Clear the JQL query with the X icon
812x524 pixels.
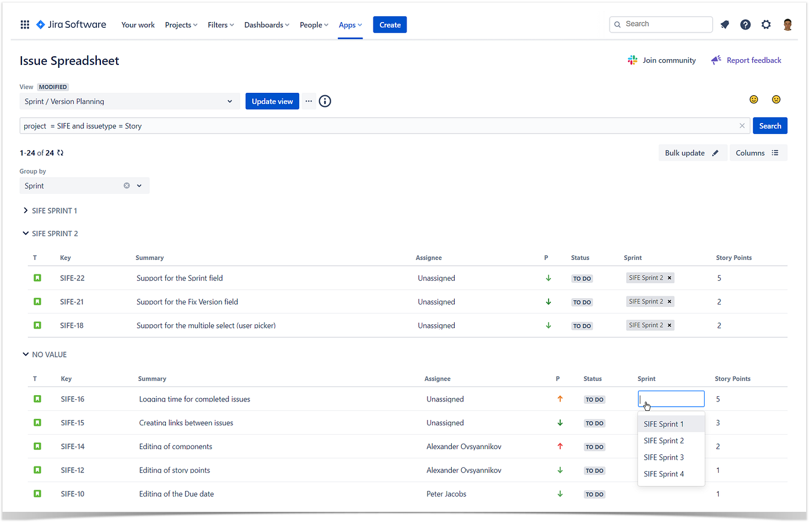[742, 126]
